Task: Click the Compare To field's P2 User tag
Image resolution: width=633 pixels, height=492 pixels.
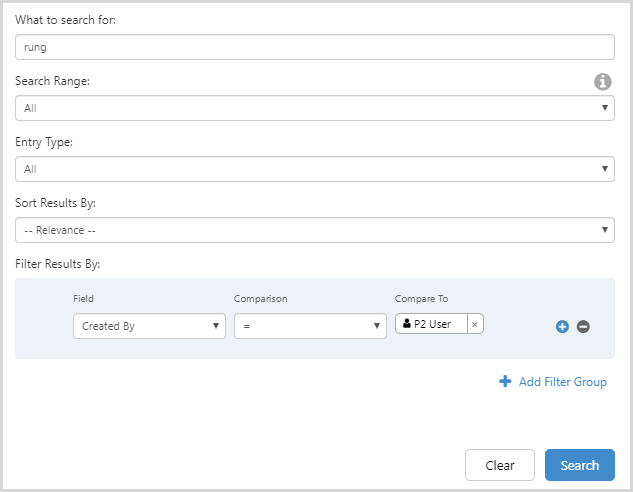Action: (433, 324)
